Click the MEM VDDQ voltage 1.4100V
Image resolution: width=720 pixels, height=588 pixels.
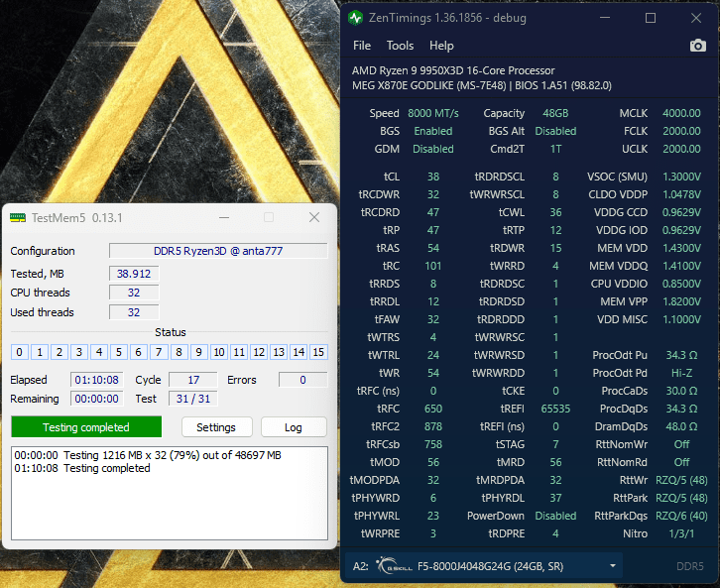[x=681, y=266]
